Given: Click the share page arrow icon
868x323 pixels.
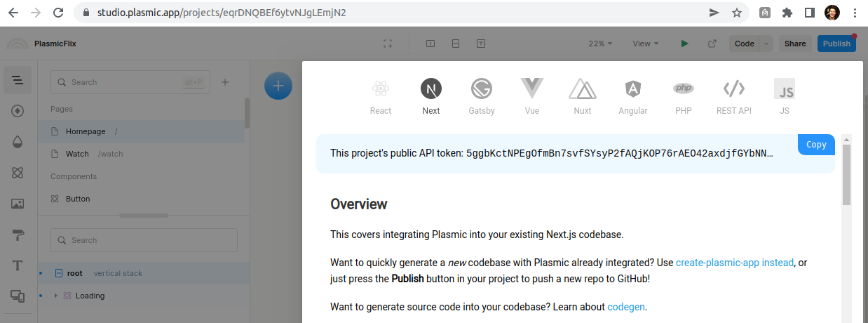Looking at the screenshot, I should (x=714, y=13).
